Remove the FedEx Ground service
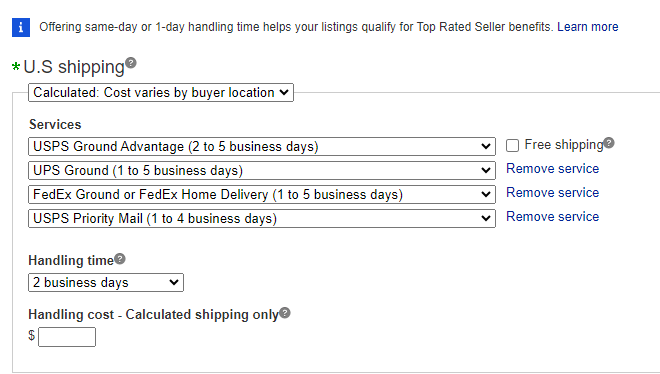660x374 pixels. [x=552, y=193]
